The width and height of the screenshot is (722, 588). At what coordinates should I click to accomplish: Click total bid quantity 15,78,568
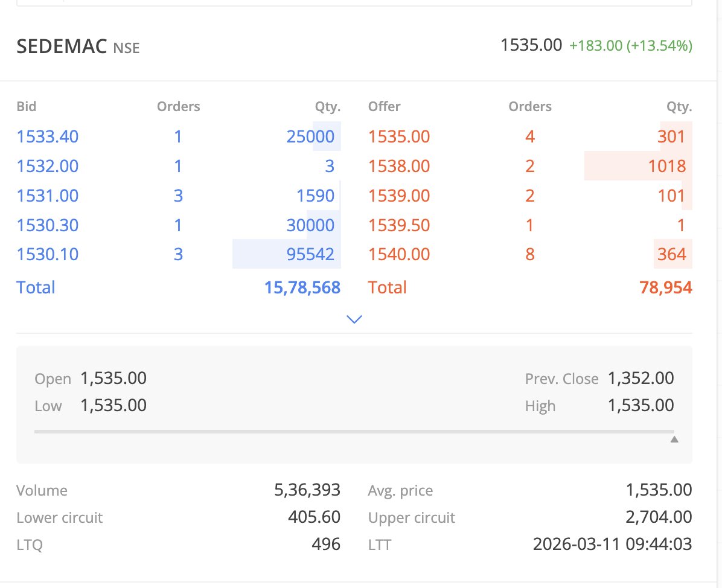302,287
